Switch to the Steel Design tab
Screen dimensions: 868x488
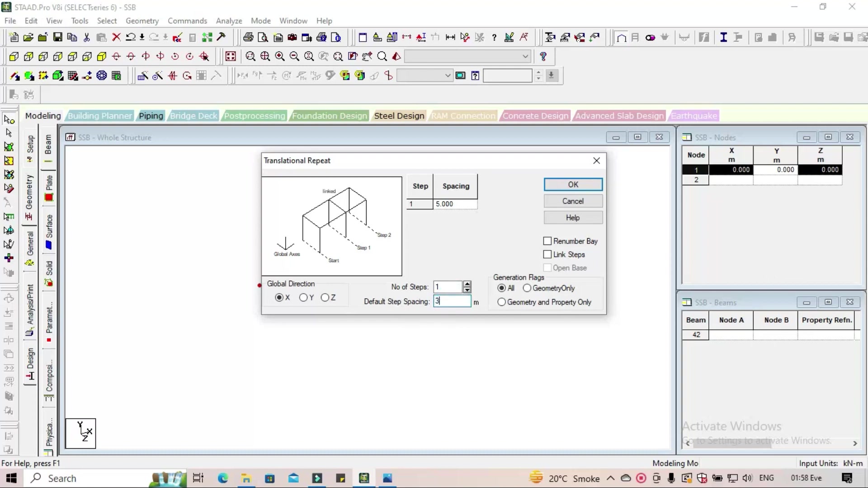(399, 116)
